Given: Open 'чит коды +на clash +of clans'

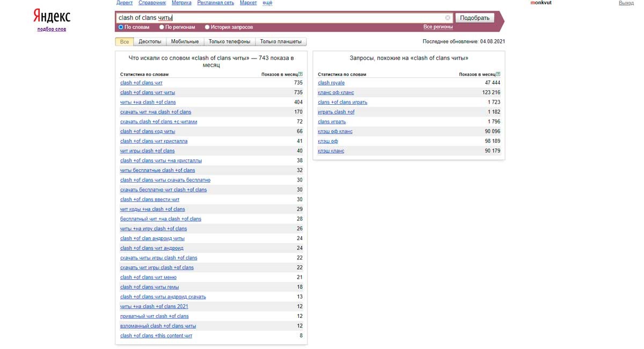Looking at the screenshot, I should coord(152,209).
